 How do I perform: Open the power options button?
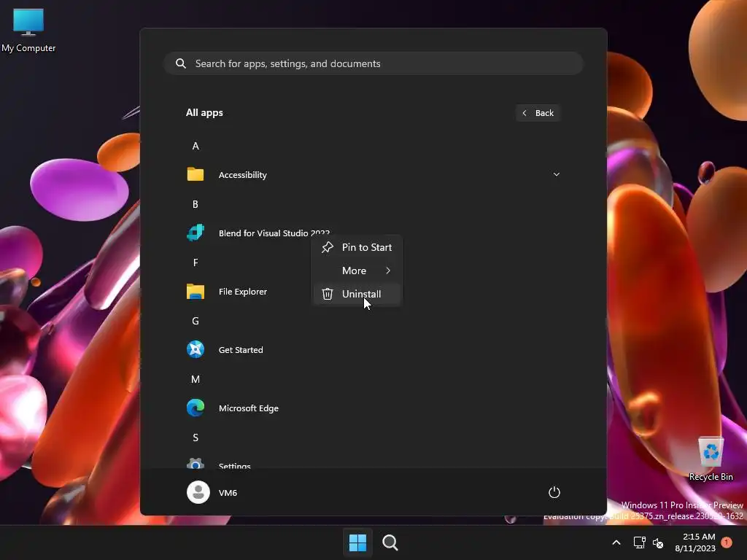pos(554,492)
